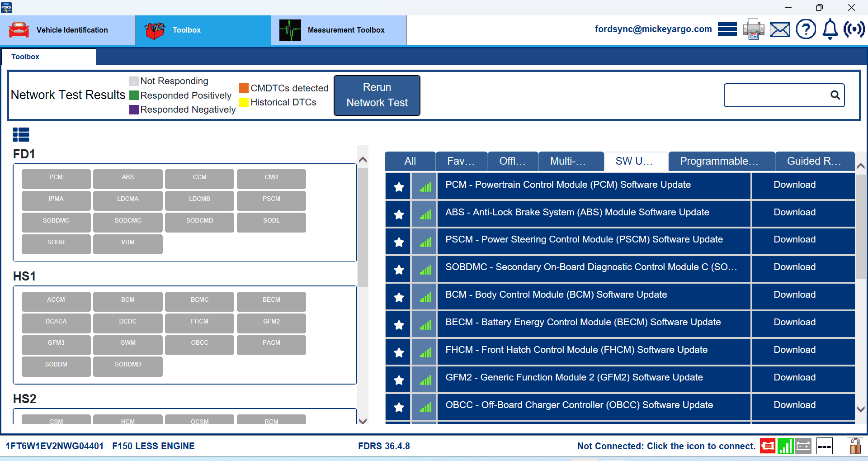868x461 pixels.
Task: Click the notification bell icon
Action: tap(830, 30)
